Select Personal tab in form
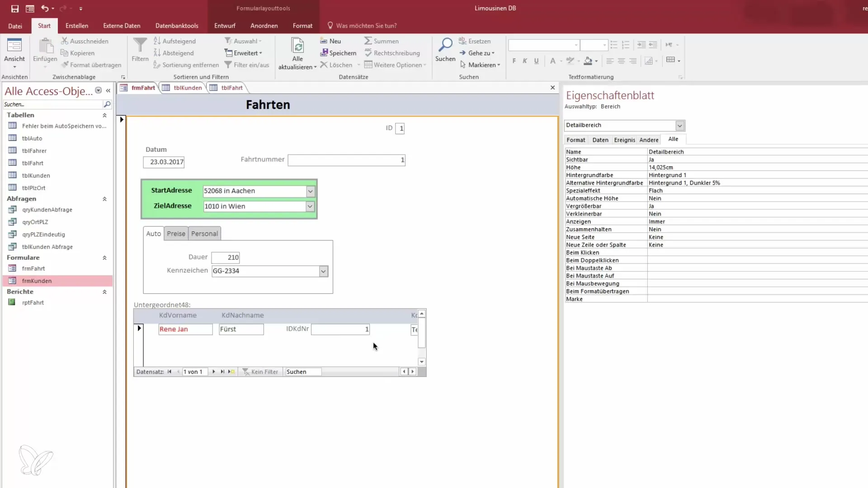The height and width of the screenshot is (488, 868). tap(204, 234)
